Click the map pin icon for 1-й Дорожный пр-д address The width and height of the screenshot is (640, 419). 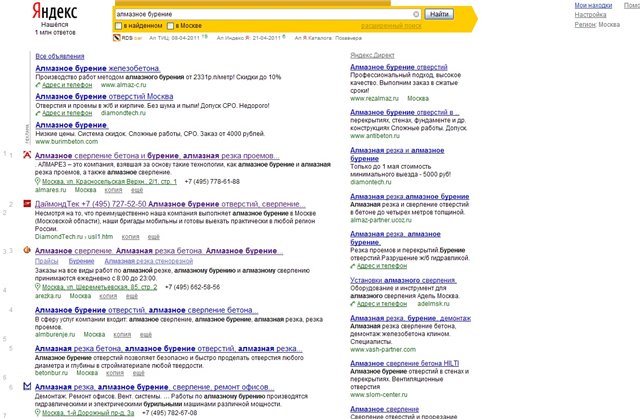pos(38,412)
